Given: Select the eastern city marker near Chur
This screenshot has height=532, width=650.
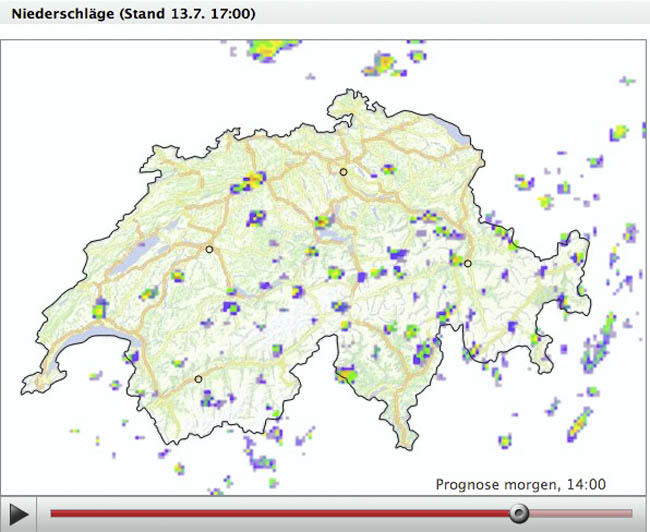Looking at the screenshot, I should click(468, 263).
